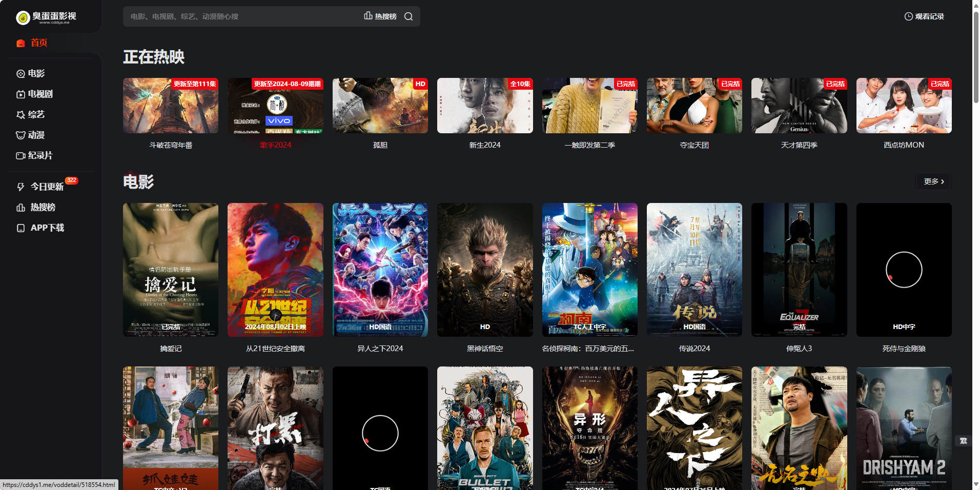Click the search magnifier icon
Image resolution: width=980 pixels, height=490 pixels.
click(409, 16)
